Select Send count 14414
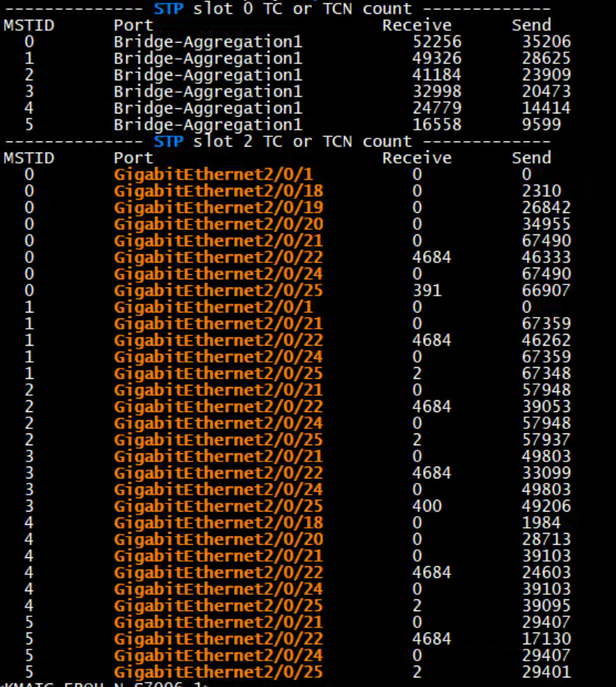 tap(546, 108)
